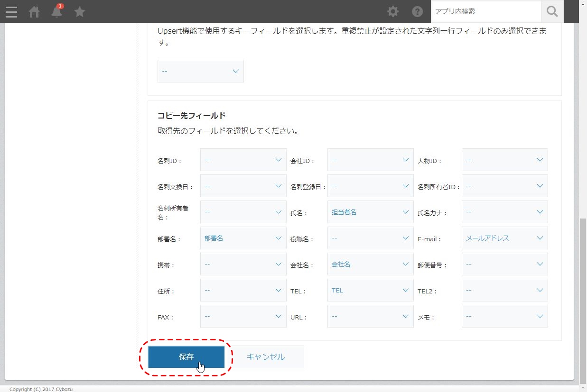The height and width of the screenshot is (392, 587).
Task: Click the キャンセル cancel button
Action: click(x=266, y=357)
